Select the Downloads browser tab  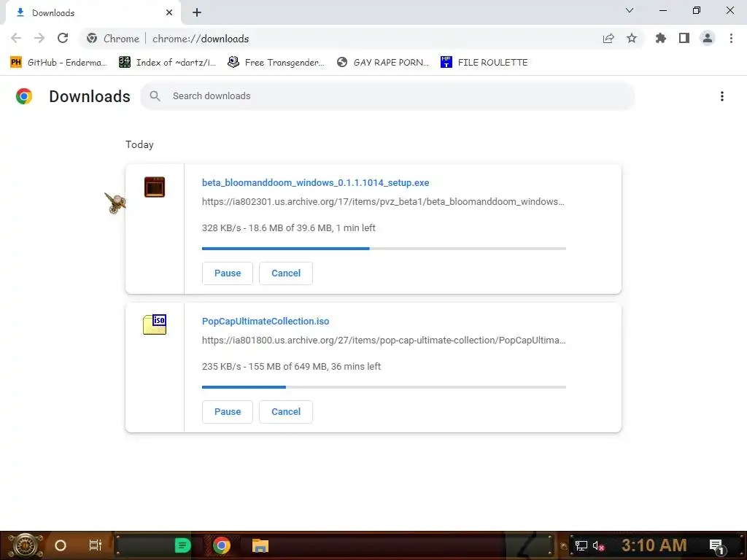tap(93, 13)
